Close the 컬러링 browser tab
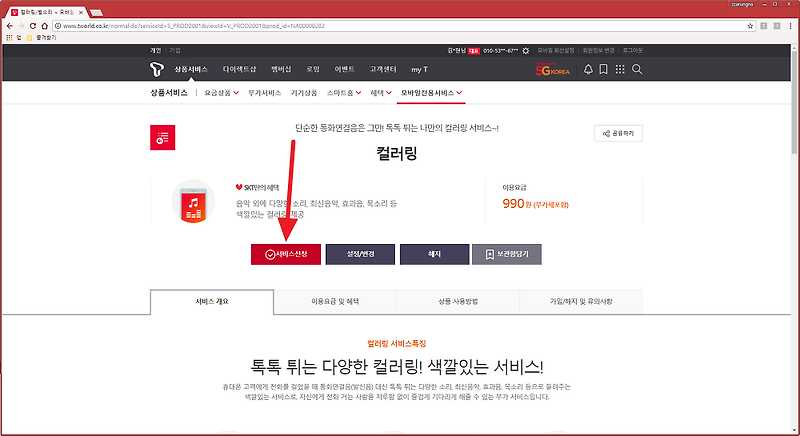800x436 pixels. 81,12
